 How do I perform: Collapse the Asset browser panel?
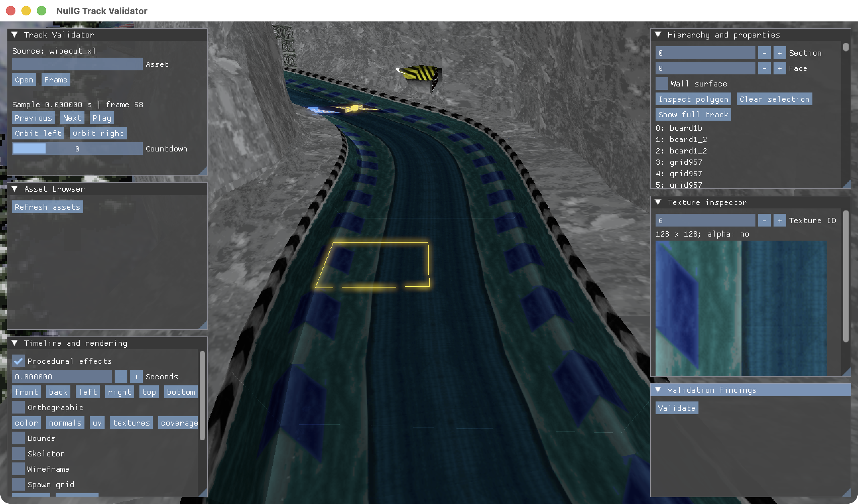tap(15, 189)
